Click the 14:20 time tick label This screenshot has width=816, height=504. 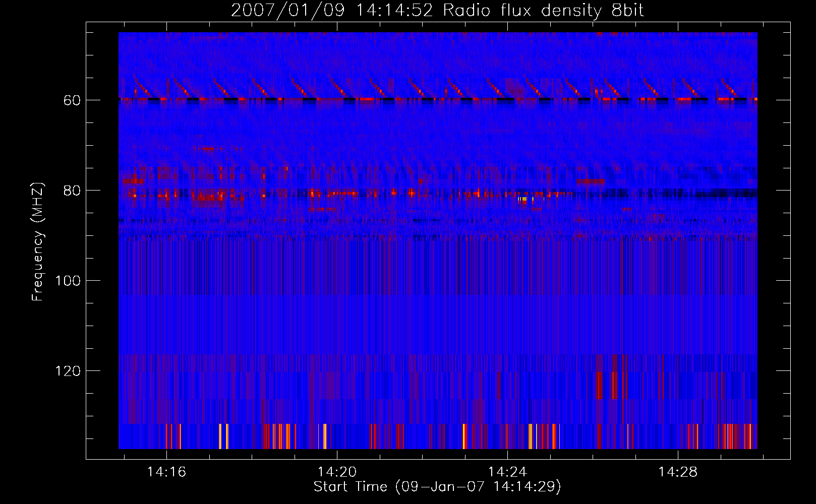tap(337, 472)
